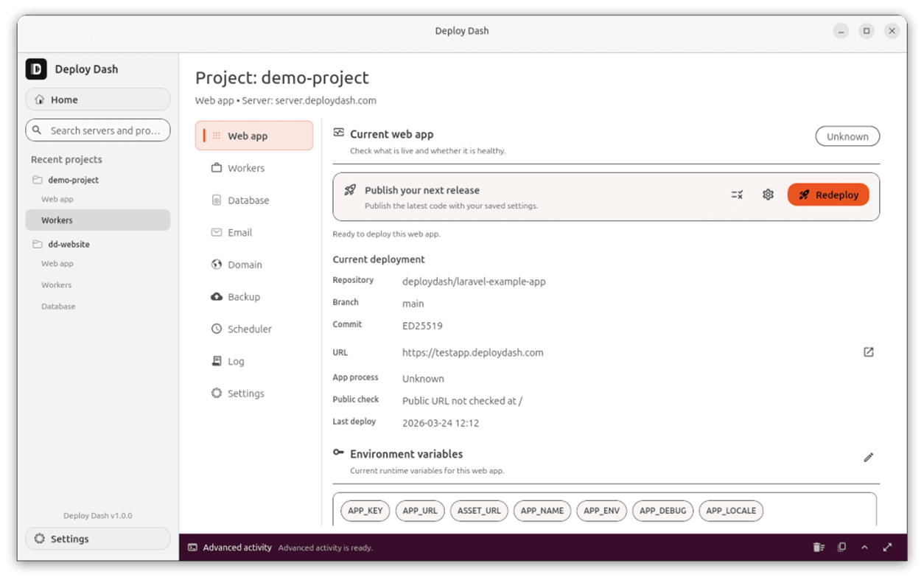Click 'Public URL not checked at /' text
This screenshot has width=924, height=580.
pyautogui.click(x=462, y=401)
